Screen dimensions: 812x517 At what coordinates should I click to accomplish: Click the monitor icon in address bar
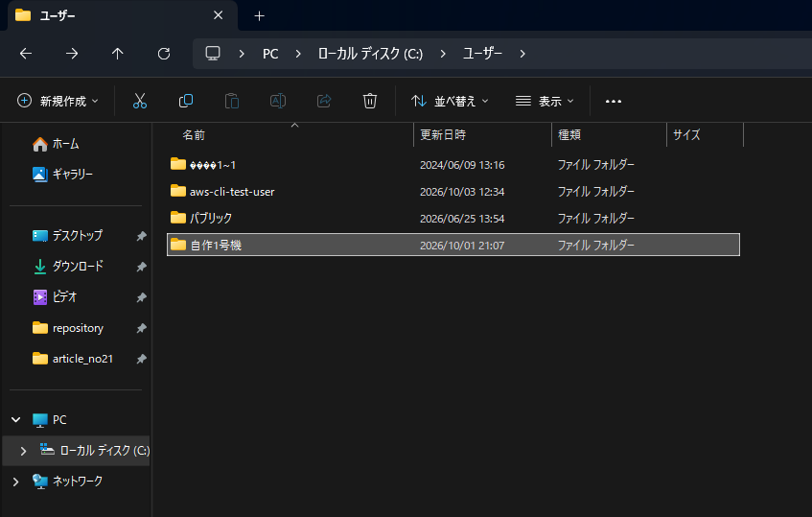[x=213, y=54]
